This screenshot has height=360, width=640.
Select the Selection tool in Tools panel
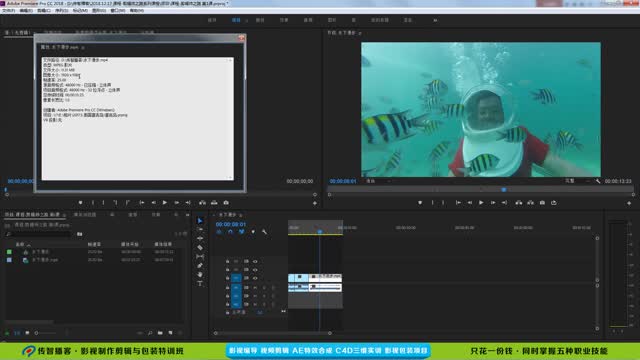(x=200, y=221)
